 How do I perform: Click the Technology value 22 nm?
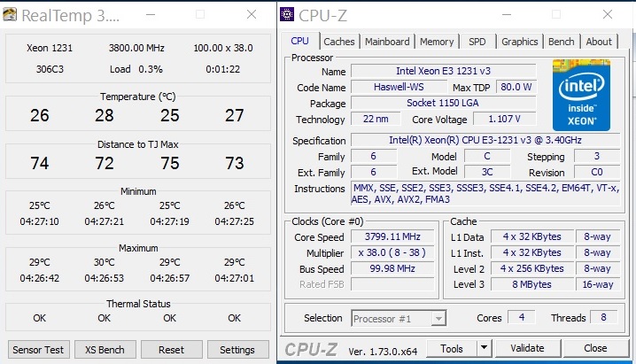376,119
